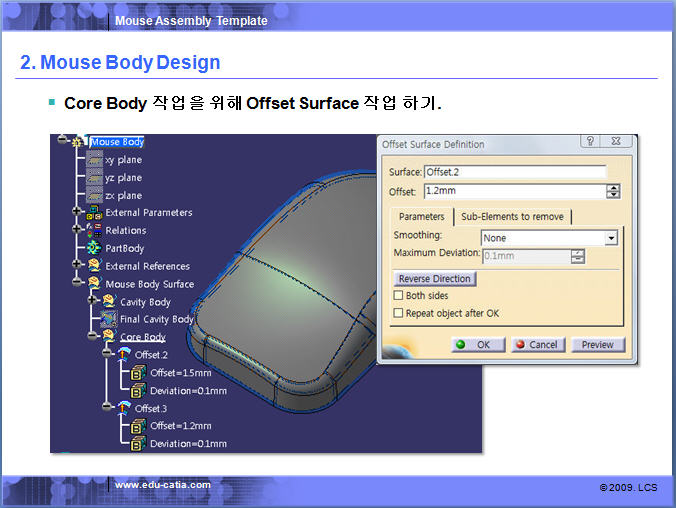Check Repeat object after OK

[399, 313]
